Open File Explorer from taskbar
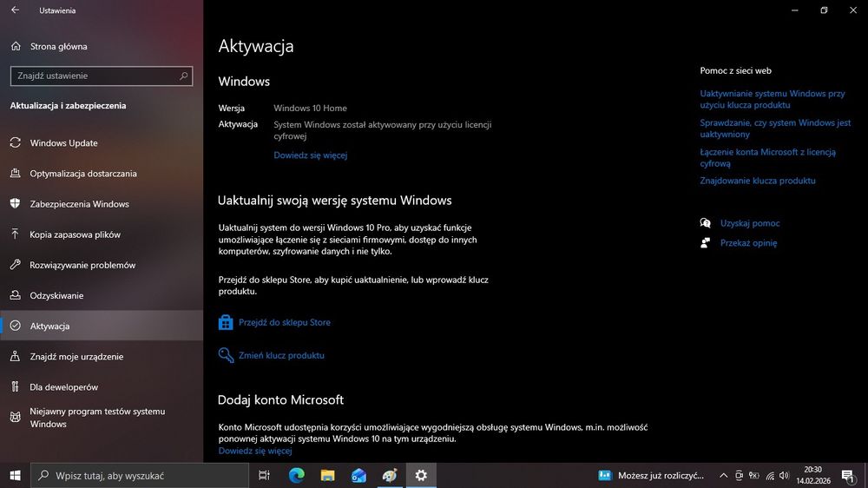 [x=328, y=475]
